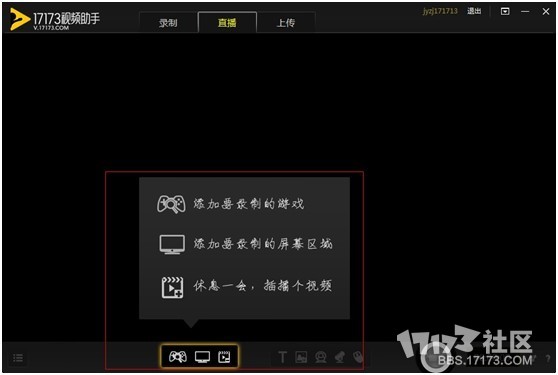The height and width of the screenshot is (375, 558).
Task: Open the title bar dropdown menu icon
Action: coord(505,11)
